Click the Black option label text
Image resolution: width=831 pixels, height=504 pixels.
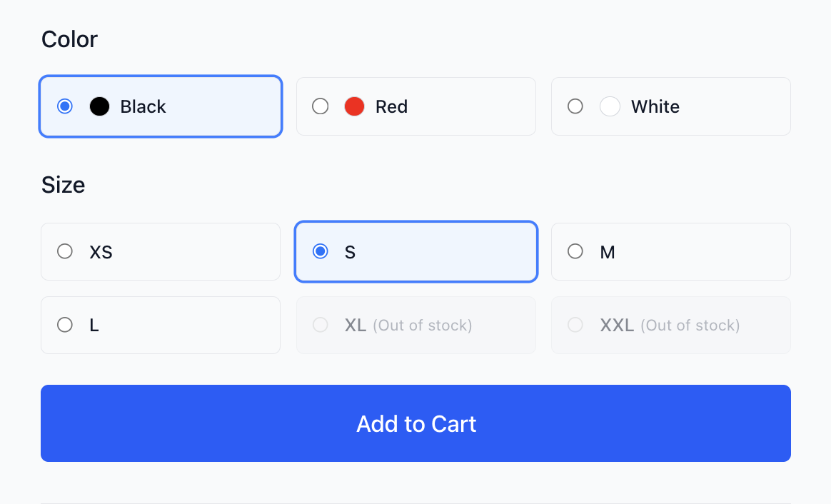(x=143, y=106)
